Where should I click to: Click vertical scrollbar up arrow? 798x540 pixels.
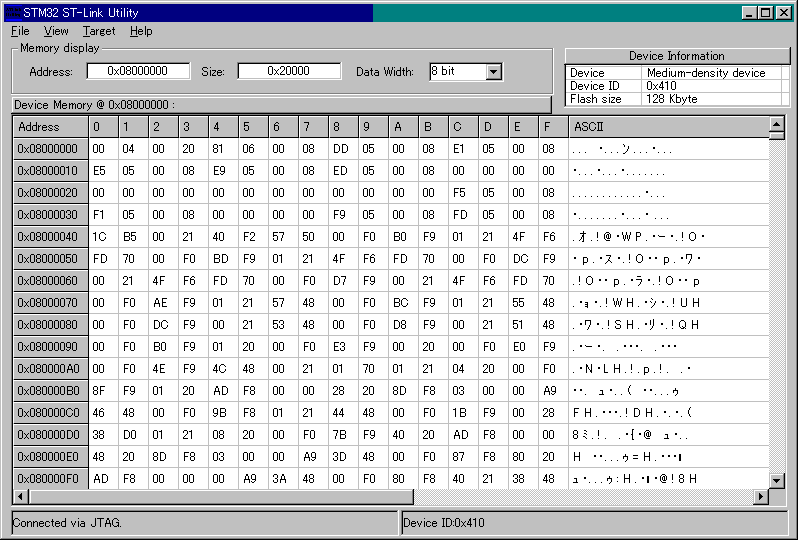777,124
